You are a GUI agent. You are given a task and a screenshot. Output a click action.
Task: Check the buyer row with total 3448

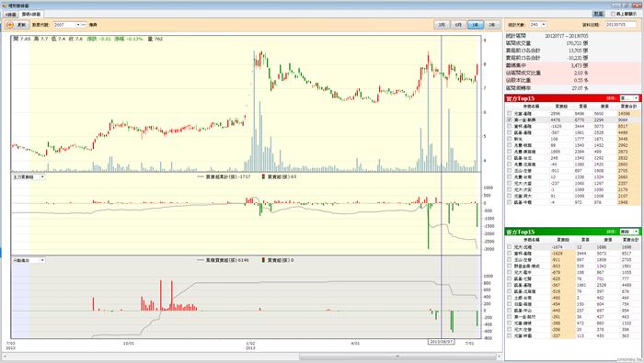(x=510, y=139)
